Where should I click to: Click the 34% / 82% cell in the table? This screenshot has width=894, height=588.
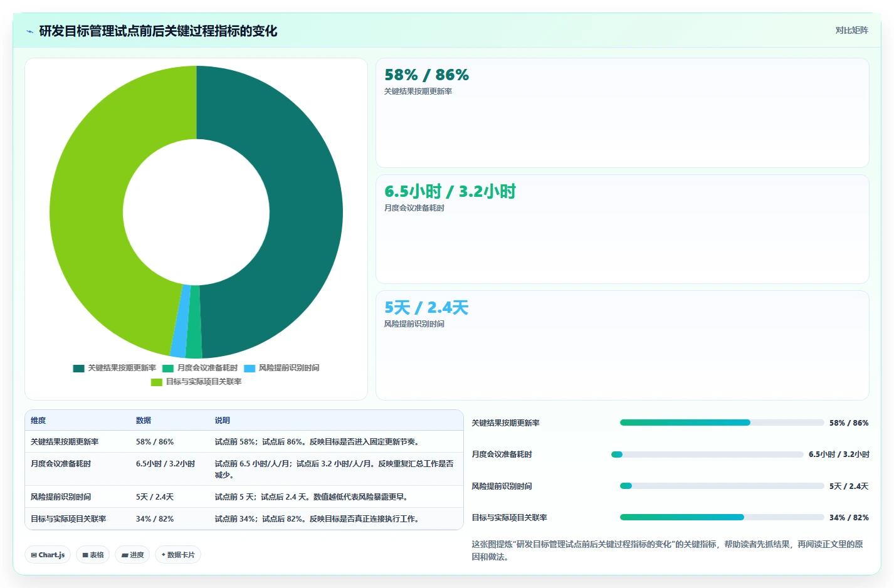(155, 519)
